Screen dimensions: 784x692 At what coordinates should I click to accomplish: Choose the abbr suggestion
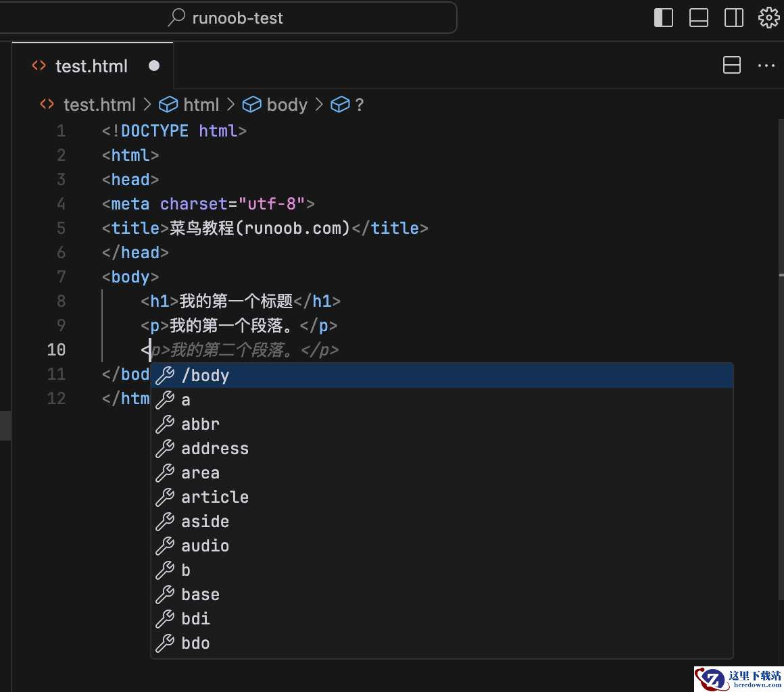[442, 424]
